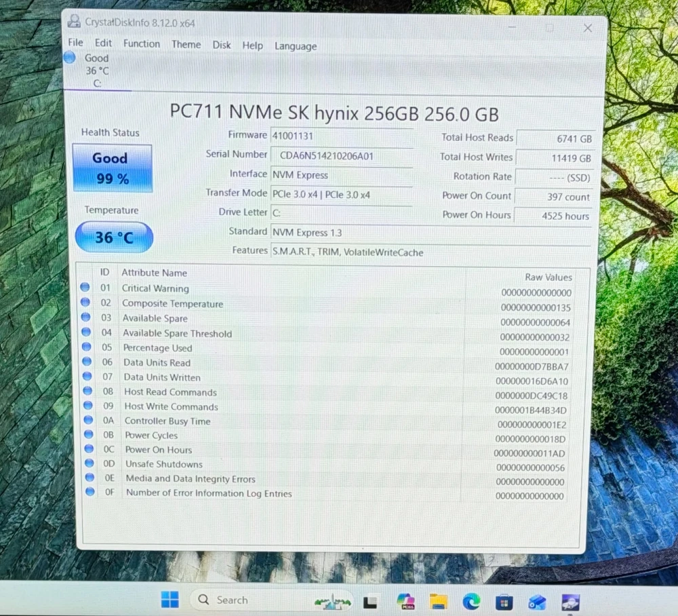
Task: Select the C: drive Good 36 °C tab
Action: point(93,71)
